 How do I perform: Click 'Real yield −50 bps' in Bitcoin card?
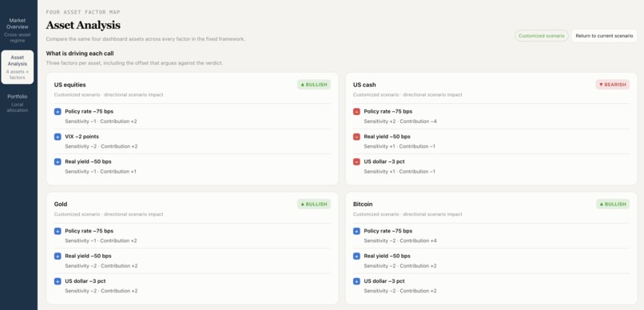[x=387, y=256]
